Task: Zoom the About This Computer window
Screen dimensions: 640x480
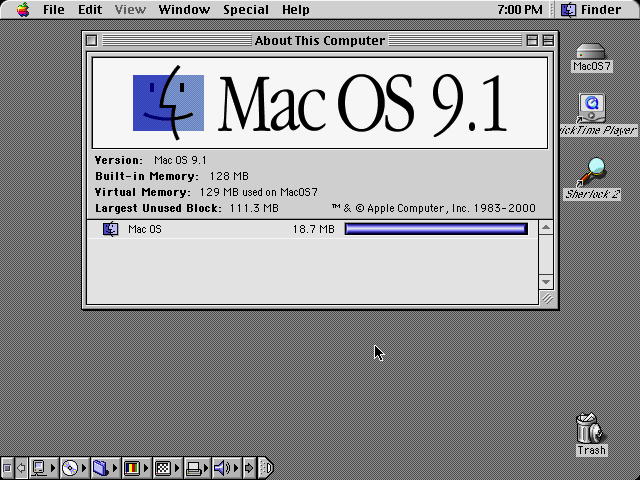Action: tap(532, 40)
